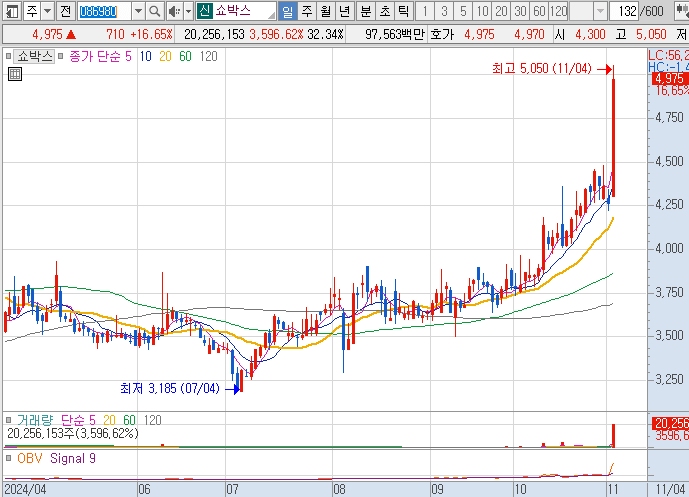Click the panel toggle icon at toolbar start
Image resolution: width=689 pixels, height=497 pixels.
[11, 11]
